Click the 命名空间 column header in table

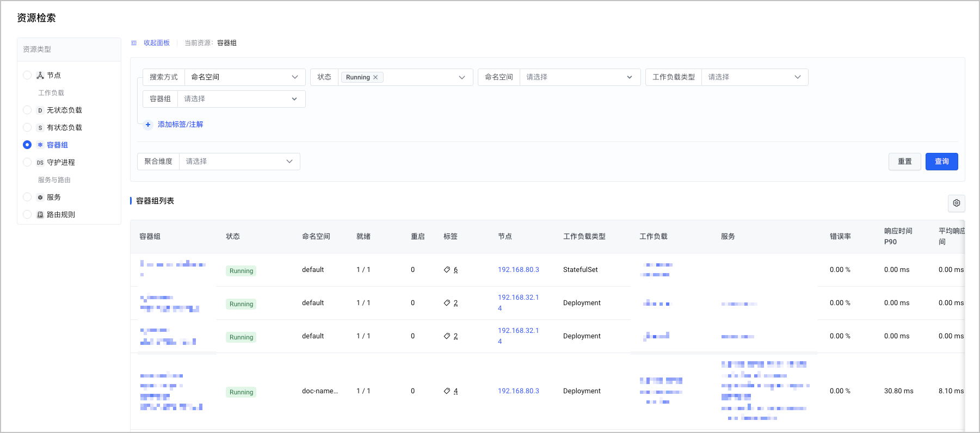[x=316, y=237]
